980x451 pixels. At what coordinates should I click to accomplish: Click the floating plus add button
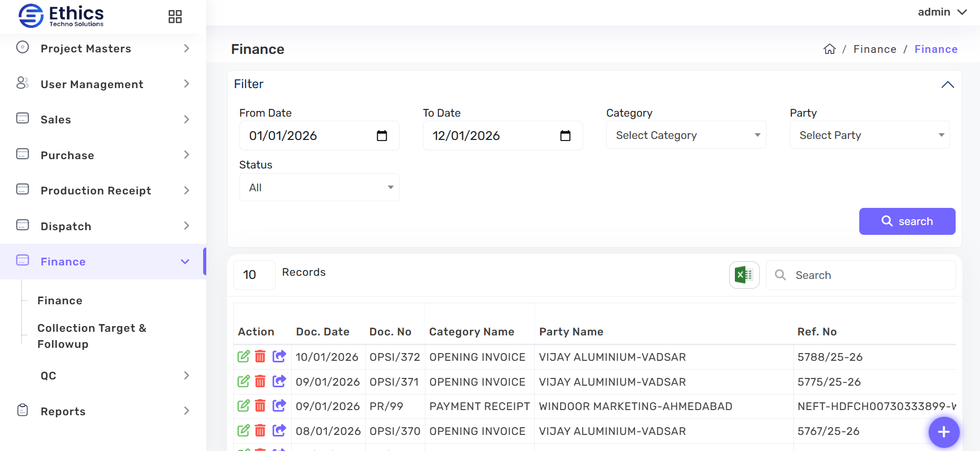point(944,432)
